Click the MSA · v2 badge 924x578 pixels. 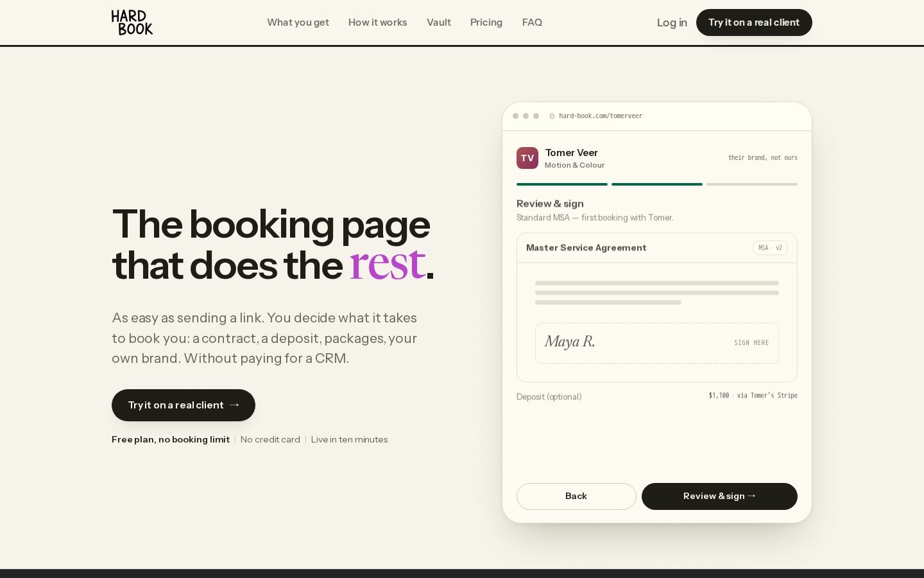(770, 248)
